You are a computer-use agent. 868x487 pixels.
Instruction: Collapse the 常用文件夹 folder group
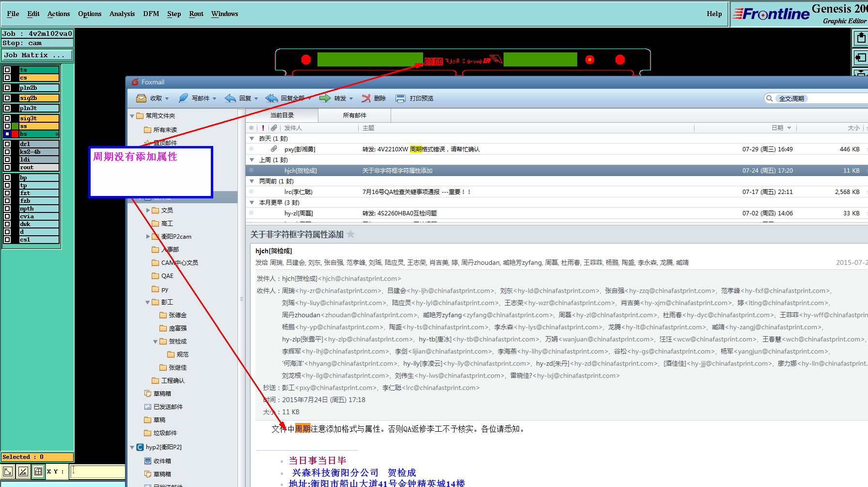pyautogui.click(x=132, y=116)
